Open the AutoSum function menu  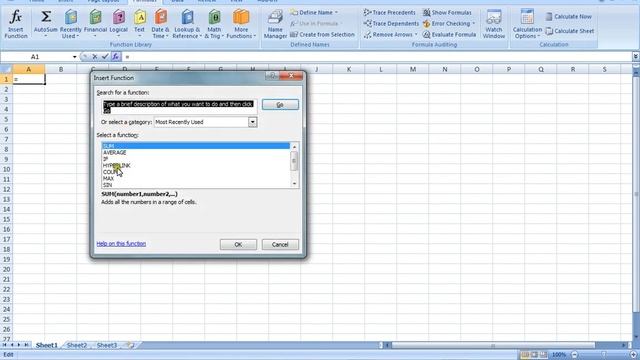[x=46, y=24]
